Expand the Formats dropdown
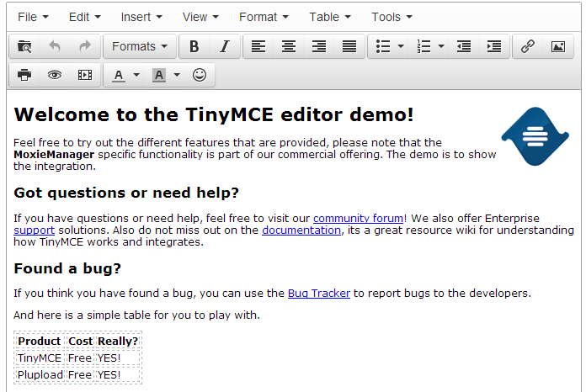Screen dimensions: 586x392 click(140, 47)
